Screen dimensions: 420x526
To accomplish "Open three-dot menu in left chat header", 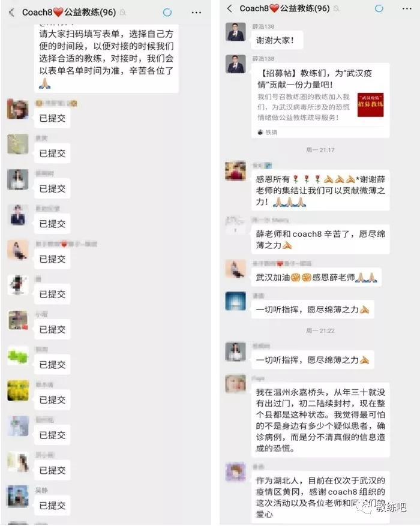I will coord(196,13).
